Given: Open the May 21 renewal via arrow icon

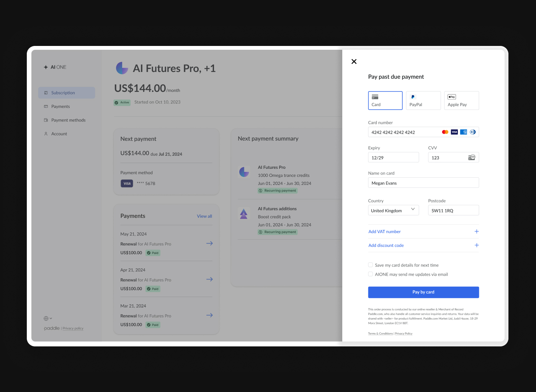Looking at the screenshot, I should click(x=209, y=243).
